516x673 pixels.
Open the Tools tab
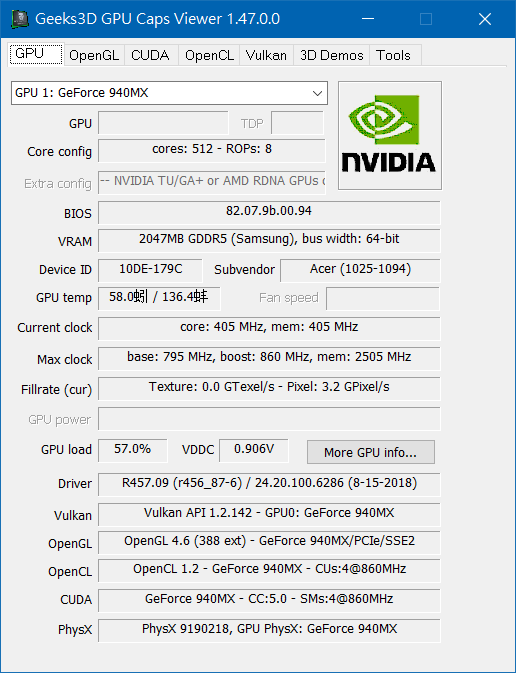pos(394,55)
